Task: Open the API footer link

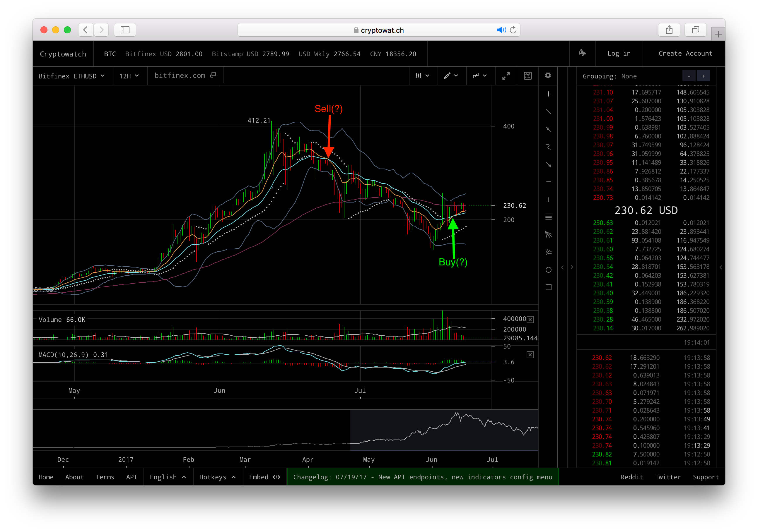Action: (x=132, y=477)
